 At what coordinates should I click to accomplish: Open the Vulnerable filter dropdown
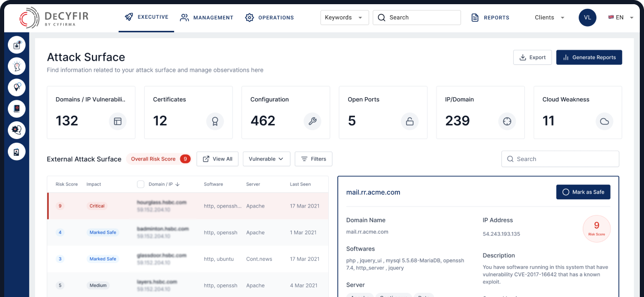267,159
